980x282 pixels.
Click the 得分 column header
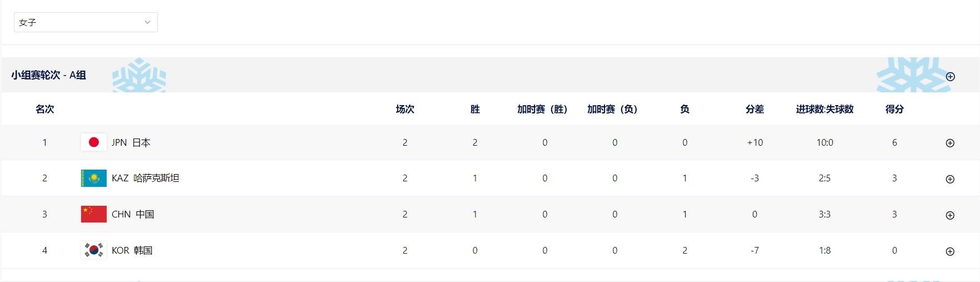(894, 109)
